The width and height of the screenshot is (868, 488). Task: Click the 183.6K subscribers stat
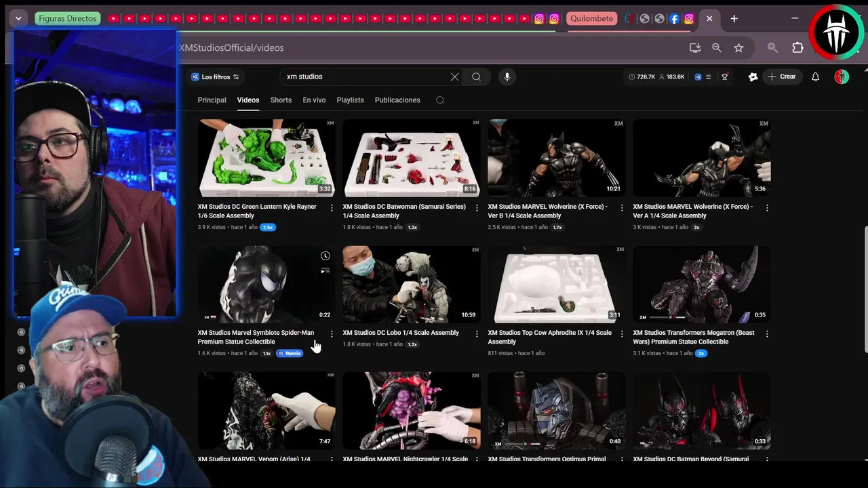[671, 77]
